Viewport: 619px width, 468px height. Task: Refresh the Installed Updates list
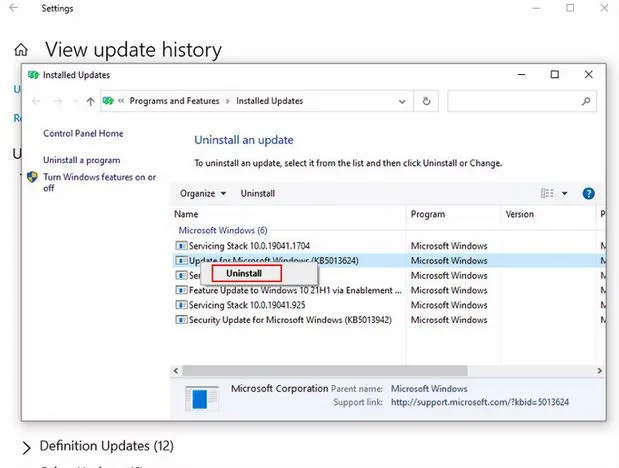click(426, 101)
